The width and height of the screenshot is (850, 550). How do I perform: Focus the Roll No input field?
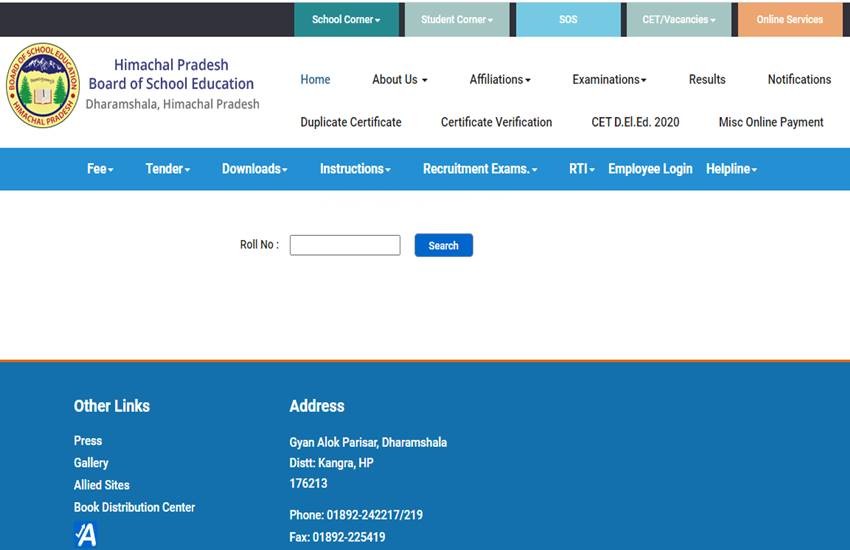344,245
